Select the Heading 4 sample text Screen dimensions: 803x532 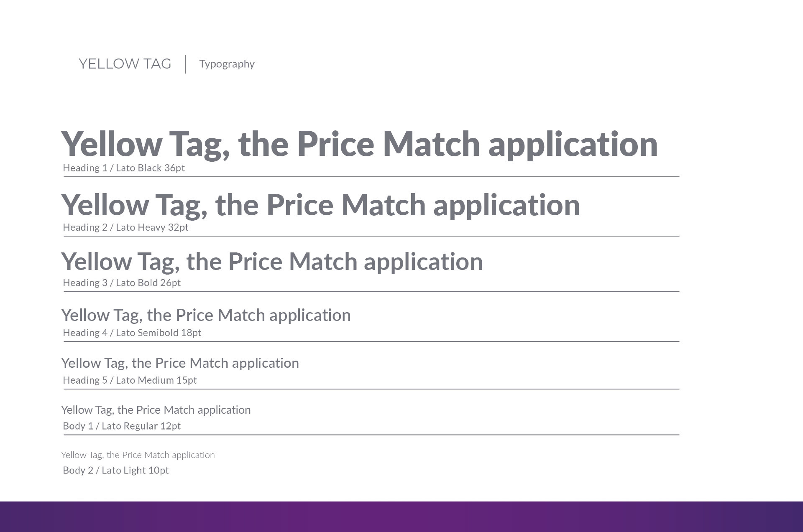(206, 316)
